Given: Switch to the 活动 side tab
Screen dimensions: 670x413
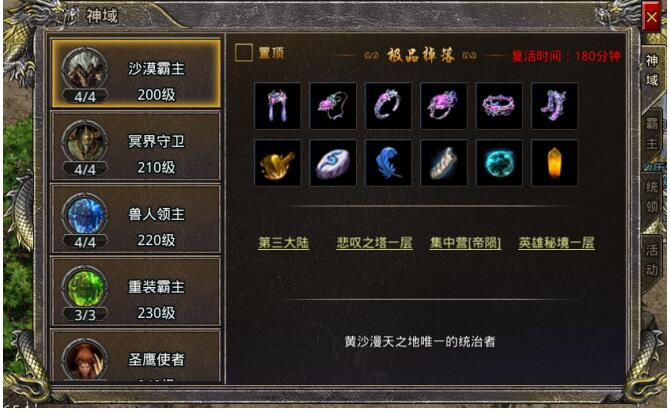Looking at the screenshot, I should pos(651,260).
